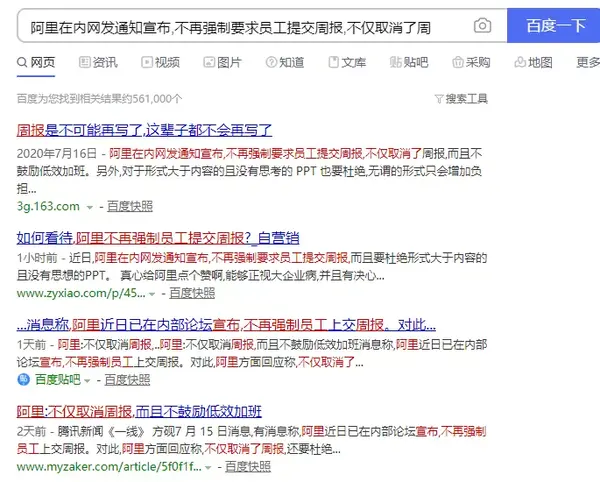Image resolution: width=600 pixels, height=482 pixels.
Task: Click the camera image-search icon
Action: 482,26
